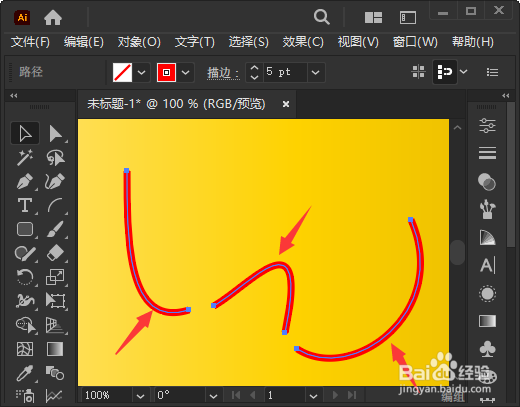This screenshot has height=407, width=520.
Task: Expand the stroke weight dropdown
Action: (315, 72)
